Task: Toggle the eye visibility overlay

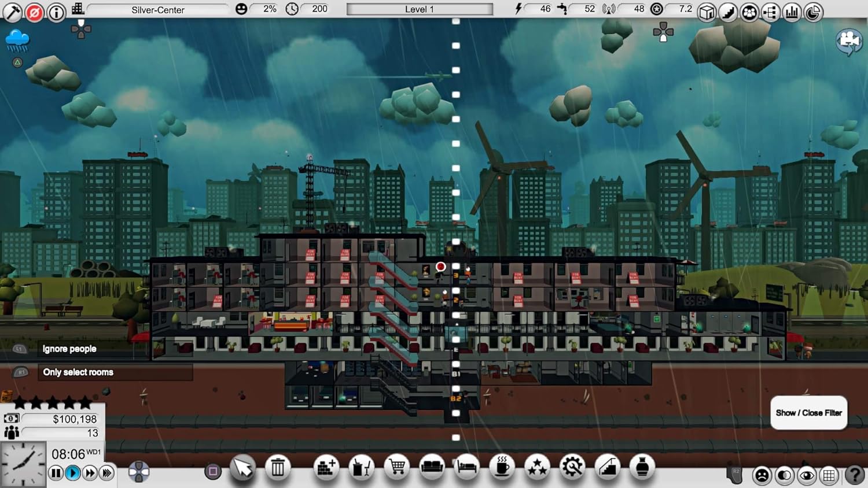Action: pos(806,476)
